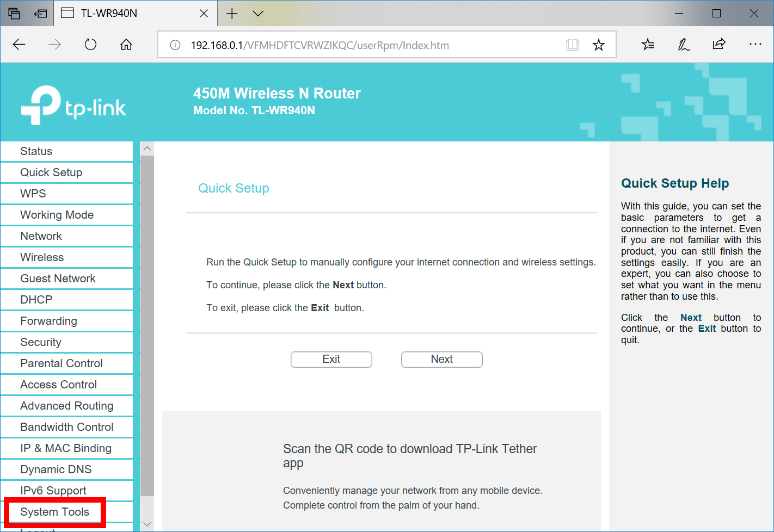Open the DHCP menu
The height and width of the screenshot is (532, 774).
pyautogui.click(x=66, y=300)
